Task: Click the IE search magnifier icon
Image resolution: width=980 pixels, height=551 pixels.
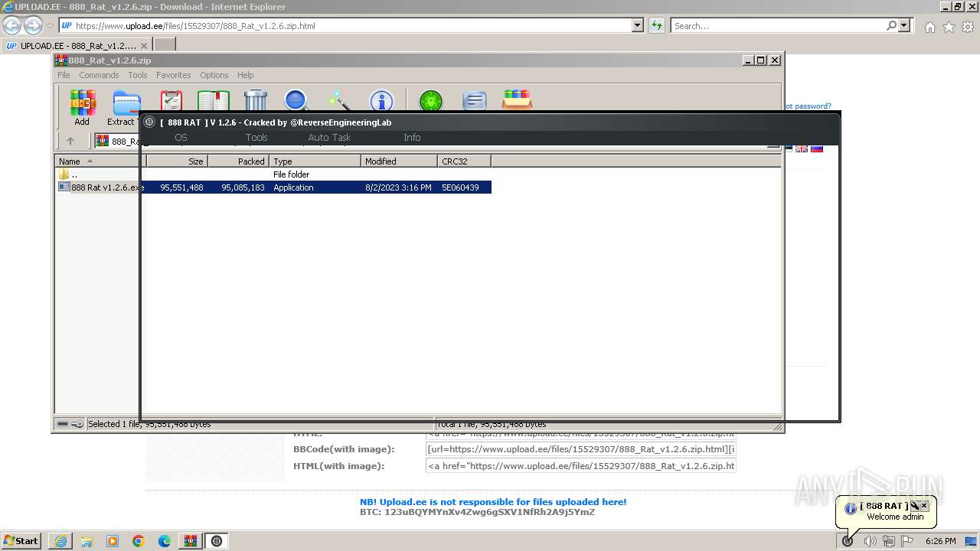Action: [891, 25]
